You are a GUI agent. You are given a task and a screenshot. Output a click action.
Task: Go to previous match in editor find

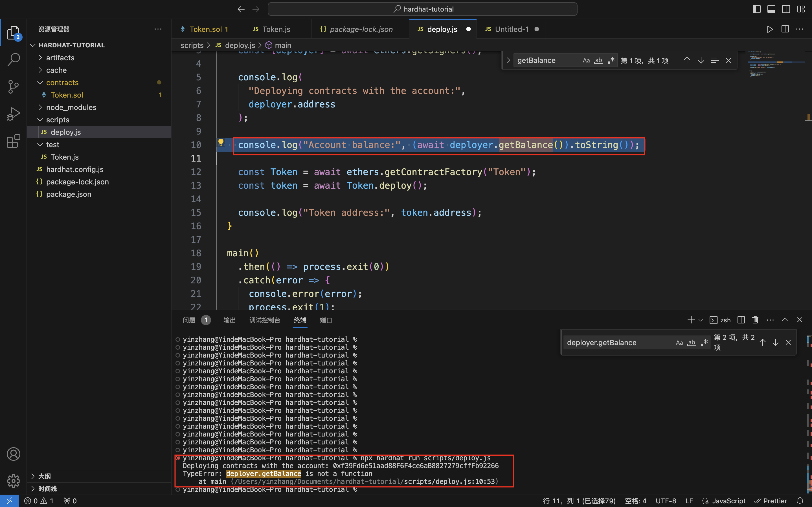(687, 60)
